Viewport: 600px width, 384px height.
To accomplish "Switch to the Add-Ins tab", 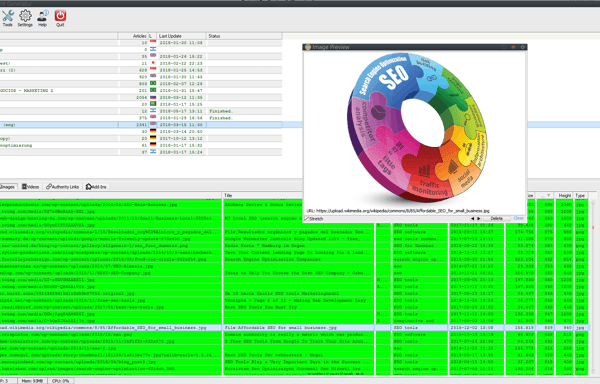I will (96, 187).
